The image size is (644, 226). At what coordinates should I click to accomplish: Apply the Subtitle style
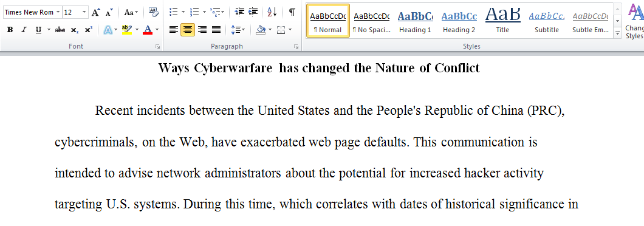click(547, 21)
